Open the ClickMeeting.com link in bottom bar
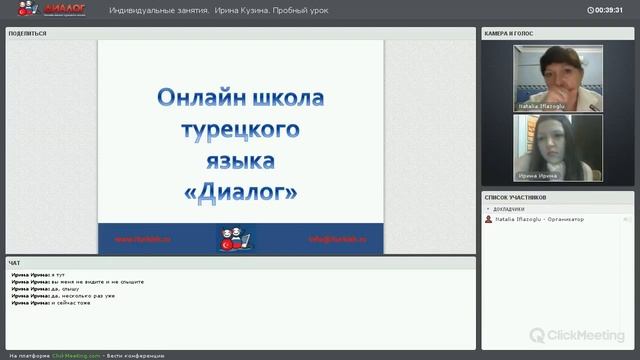The height and width of the screenshot is (360, 640). (x=76, y=356)
